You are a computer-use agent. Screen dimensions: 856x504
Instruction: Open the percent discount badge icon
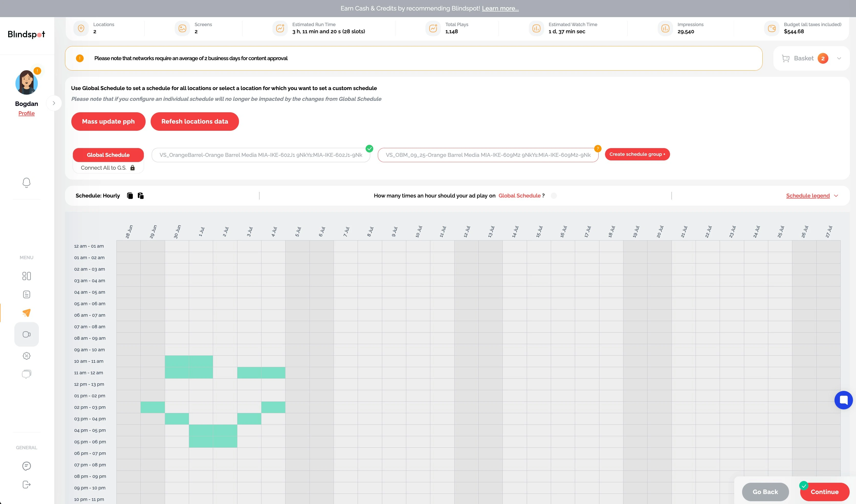coord(27,356)
